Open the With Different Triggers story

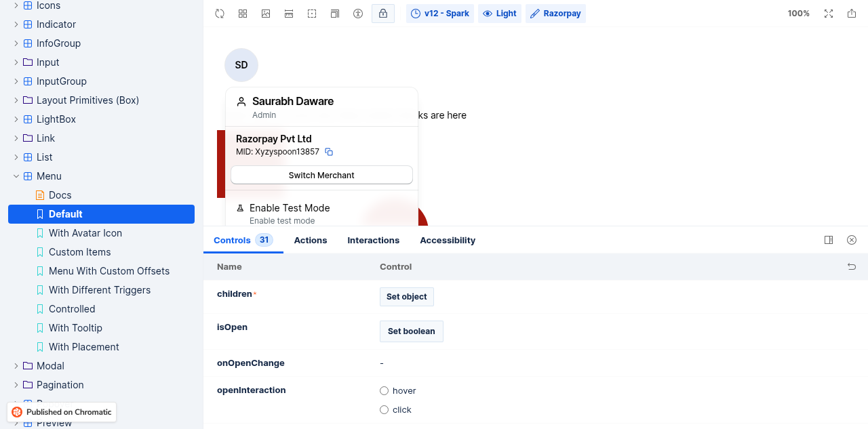pyautogui.click(x=101, y=290)
